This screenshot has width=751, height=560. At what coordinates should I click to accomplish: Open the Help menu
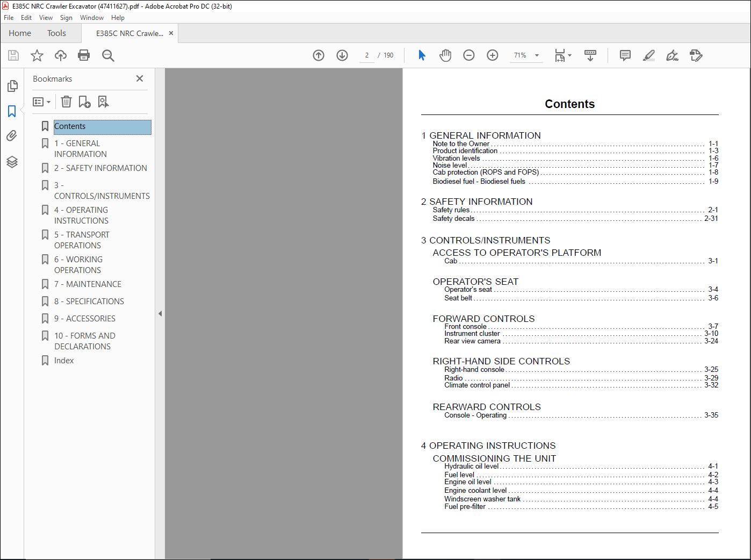118,18
